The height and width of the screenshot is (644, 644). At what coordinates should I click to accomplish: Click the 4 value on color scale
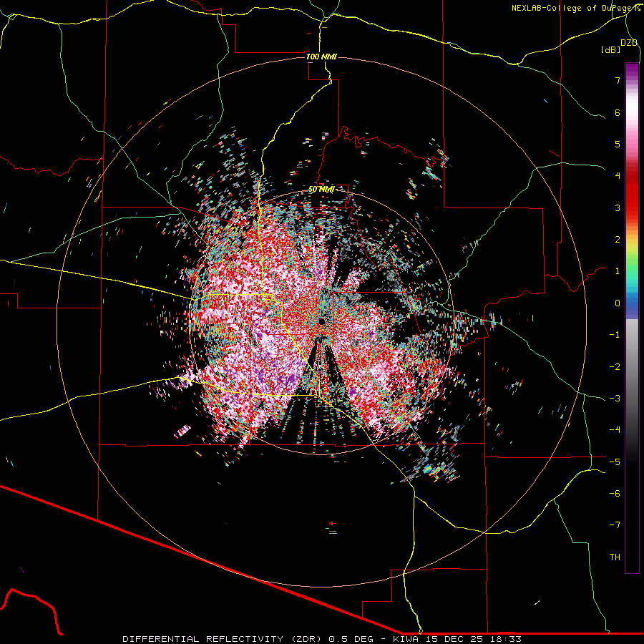tap(618, 176)
